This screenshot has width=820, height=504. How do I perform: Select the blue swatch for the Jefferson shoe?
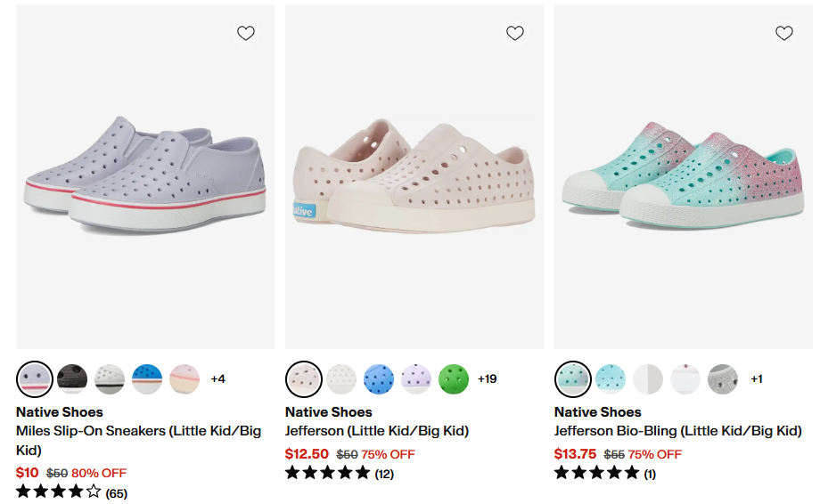[379, 378]
